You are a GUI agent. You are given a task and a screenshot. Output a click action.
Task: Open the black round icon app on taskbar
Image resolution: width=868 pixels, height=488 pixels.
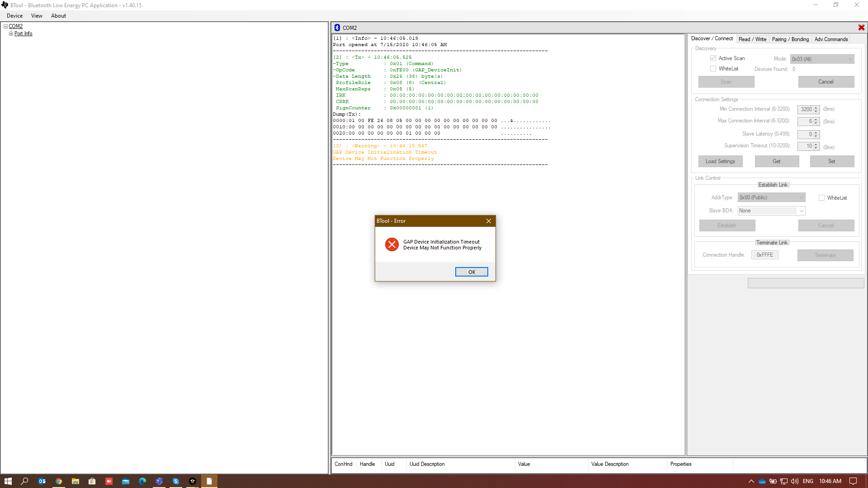tap(193, 481)
